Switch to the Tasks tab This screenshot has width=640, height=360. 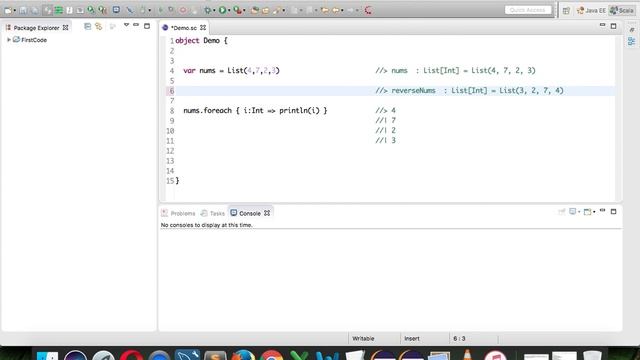(x=213, y=213)
